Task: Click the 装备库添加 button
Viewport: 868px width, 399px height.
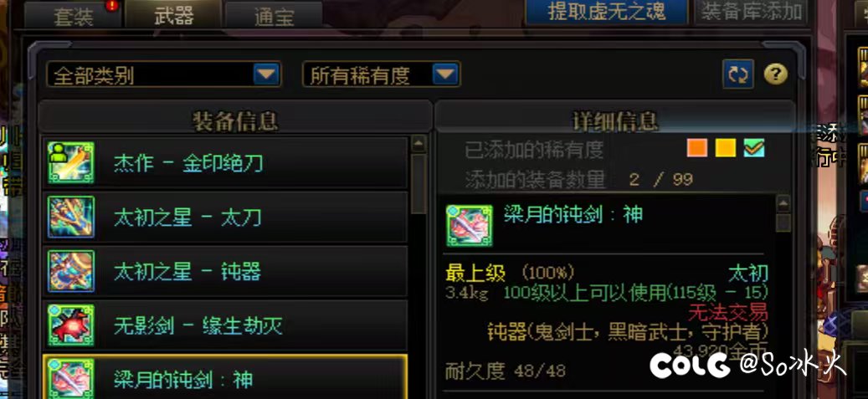Action: 751,12
